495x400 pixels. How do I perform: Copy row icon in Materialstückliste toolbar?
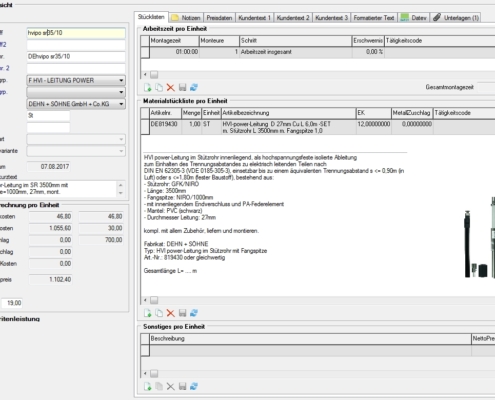tap(159, 313)
